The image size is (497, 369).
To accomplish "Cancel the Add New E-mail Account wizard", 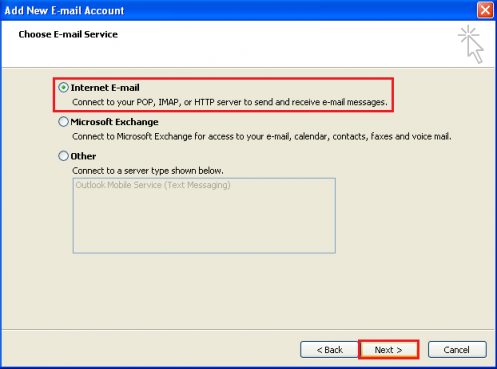I will pos(457,350).
